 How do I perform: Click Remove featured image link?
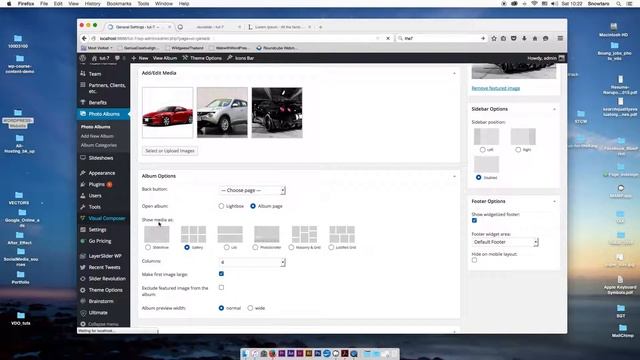tap(496, 88)
